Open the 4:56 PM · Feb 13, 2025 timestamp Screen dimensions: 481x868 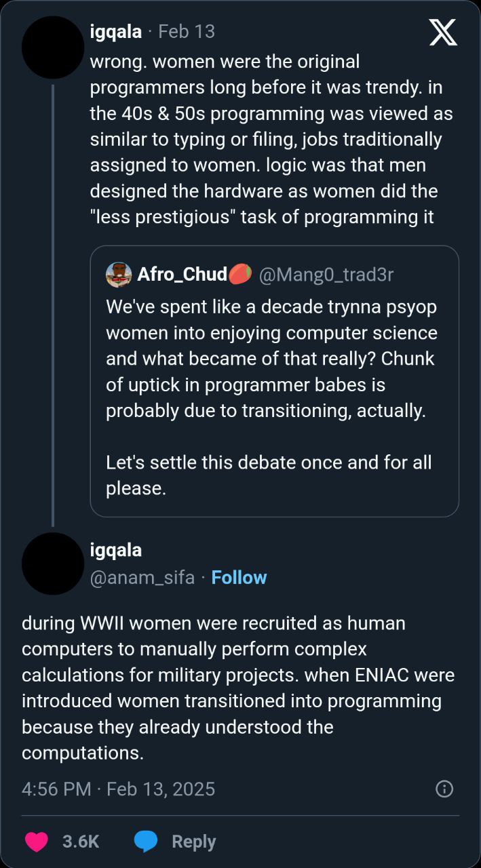118,789
